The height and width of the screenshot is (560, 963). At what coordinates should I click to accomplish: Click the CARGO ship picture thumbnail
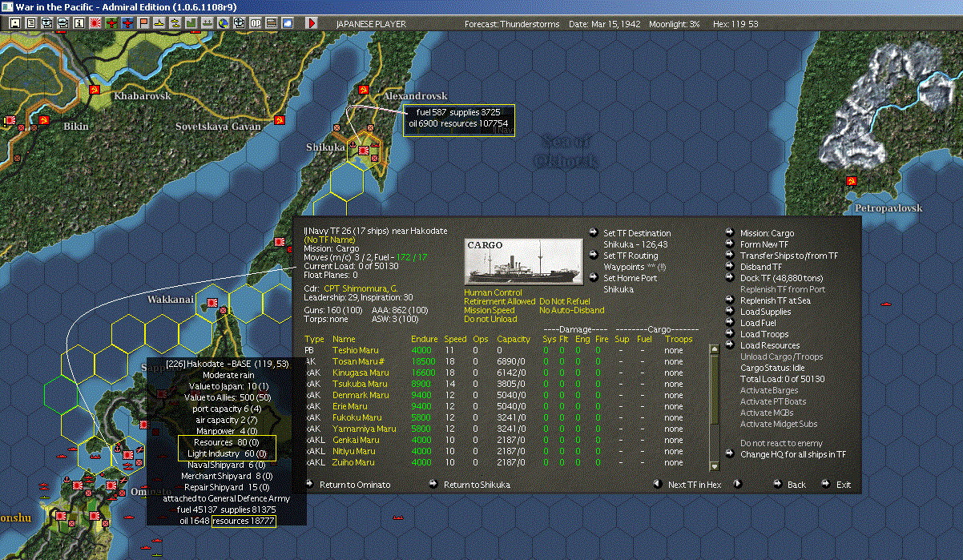pyautogui.click(x=522, y=260)
